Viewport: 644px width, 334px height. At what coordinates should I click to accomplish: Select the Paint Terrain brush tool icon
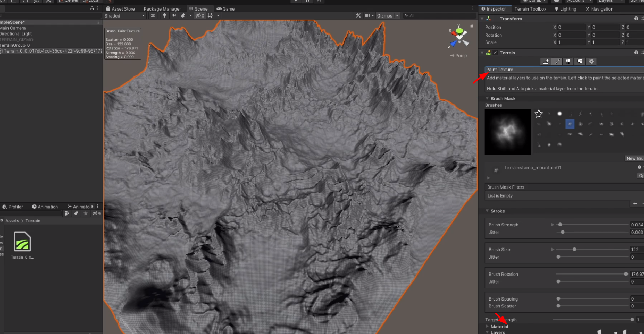[x=557, y=62]
